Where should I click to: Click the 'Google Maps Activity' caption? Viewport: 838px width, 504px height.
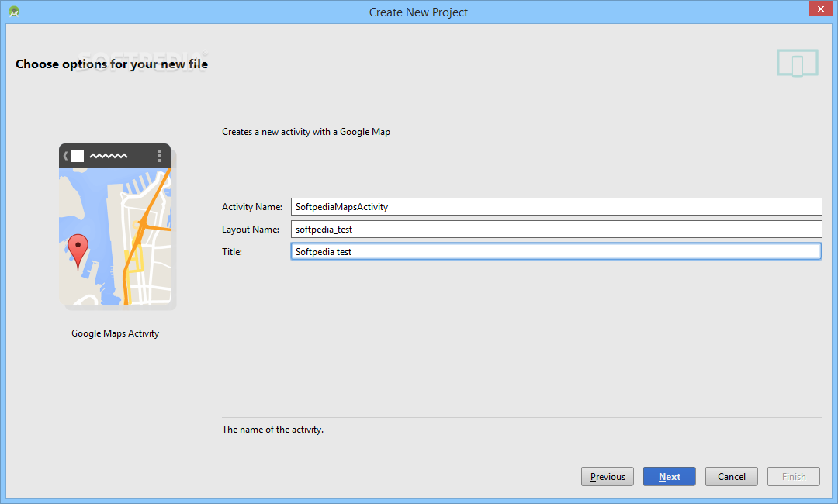pos(116,333)
